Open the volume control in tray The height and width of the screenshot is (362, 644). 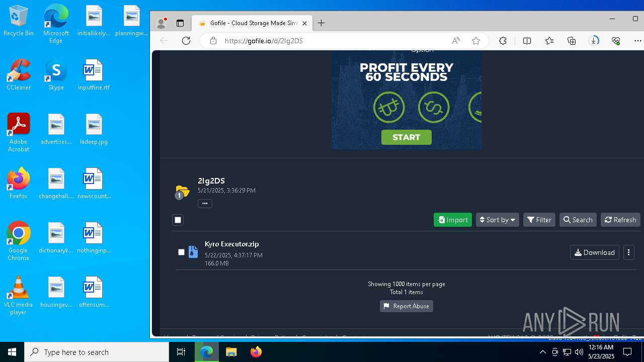point(579,352)
